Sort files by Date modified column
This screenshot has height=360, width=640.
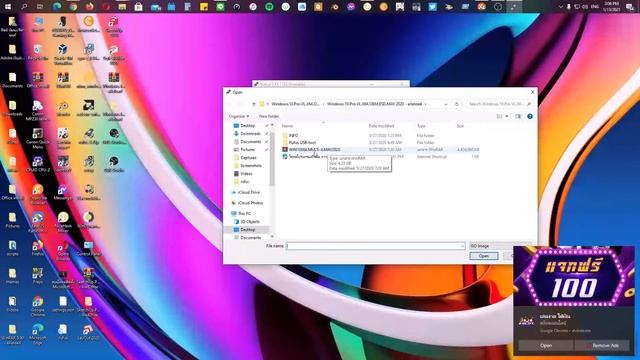click(381, 126)
